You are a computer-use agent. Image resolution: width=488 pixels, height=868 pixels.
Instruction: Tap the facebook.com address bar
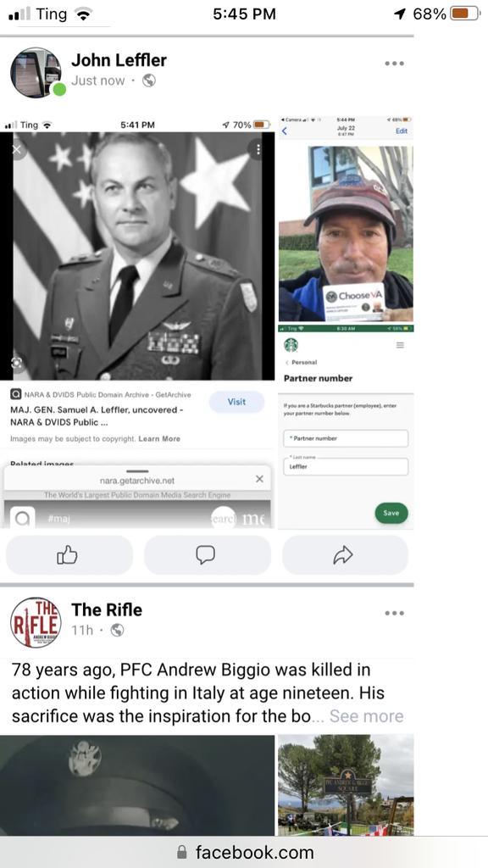[x=244, y=852]
